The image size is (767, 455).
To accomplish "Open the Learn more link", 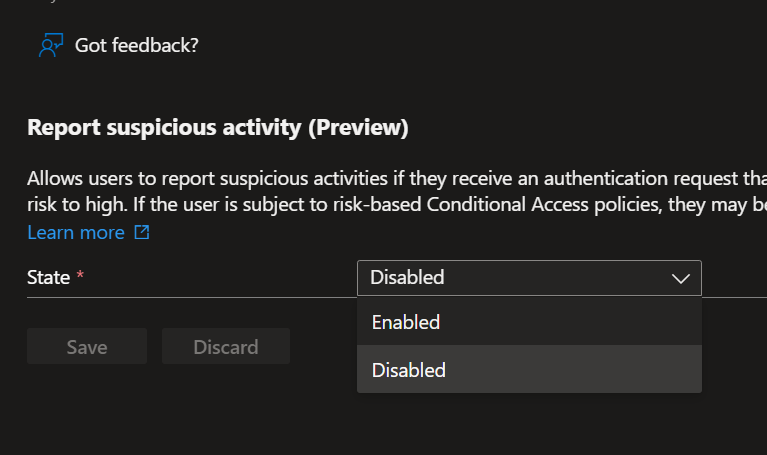I will (x=76, y=232).
